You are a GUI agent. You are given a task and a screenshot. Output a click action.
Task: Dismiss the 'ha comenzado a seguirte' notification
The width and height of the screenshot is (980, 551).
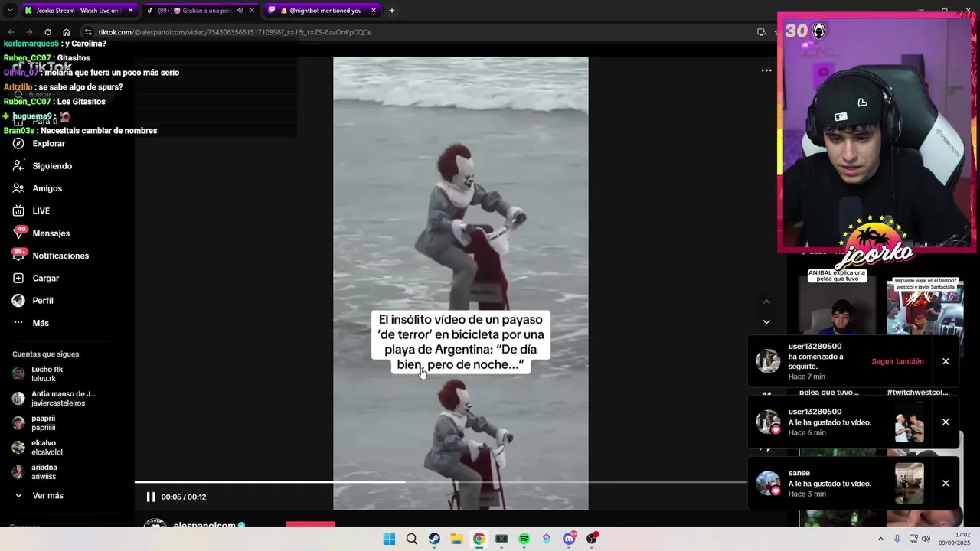(946, 361)
